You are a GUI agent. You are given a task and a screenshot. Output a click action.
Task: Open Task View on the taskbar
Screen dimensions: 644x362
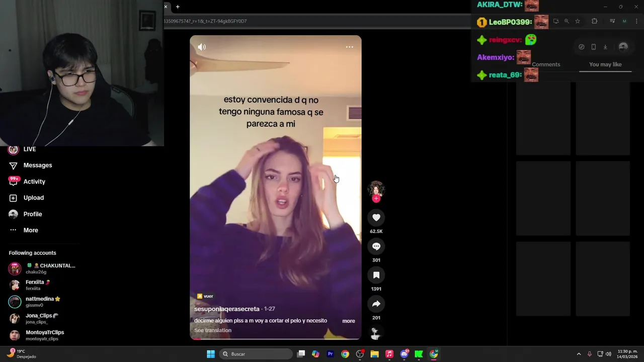301,354
